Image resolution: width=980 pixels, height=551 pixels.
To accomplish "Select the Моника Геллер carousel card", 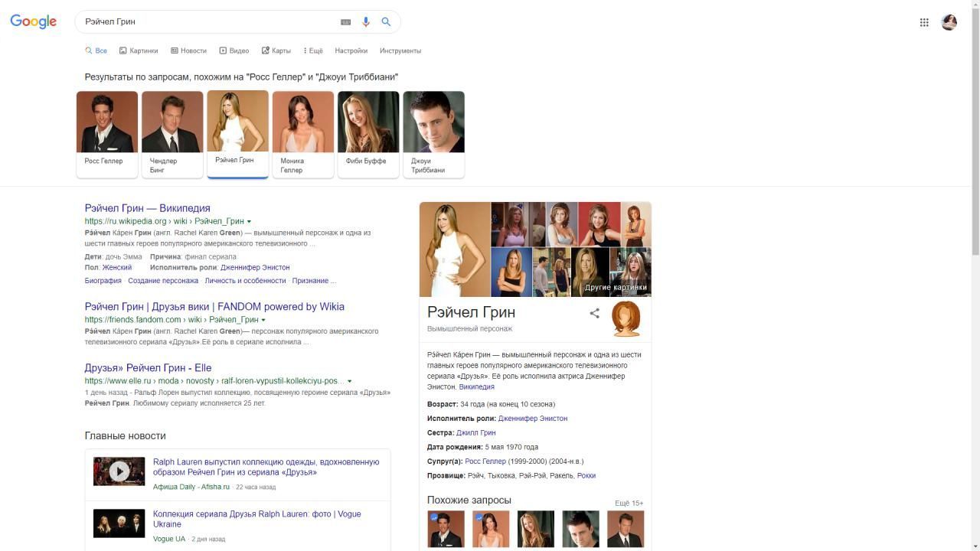I will tap(303, 134).
